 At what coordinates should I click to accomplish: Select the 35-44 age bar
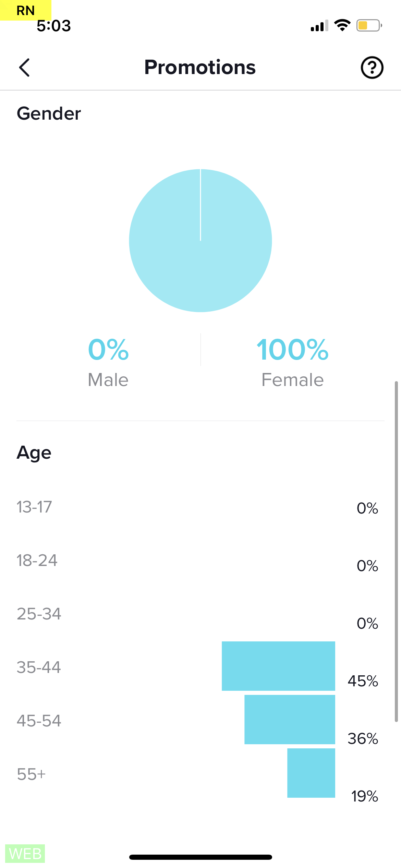pyautogui.click(x=278, y=666)
